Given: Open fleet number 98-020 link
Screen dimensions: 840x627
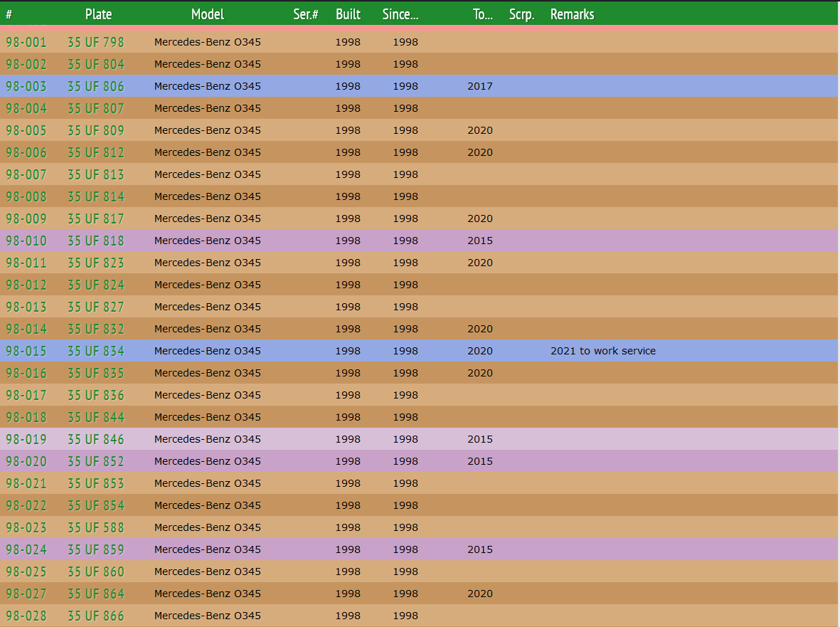Looking at the screenshot, I should tap(26, 461).
